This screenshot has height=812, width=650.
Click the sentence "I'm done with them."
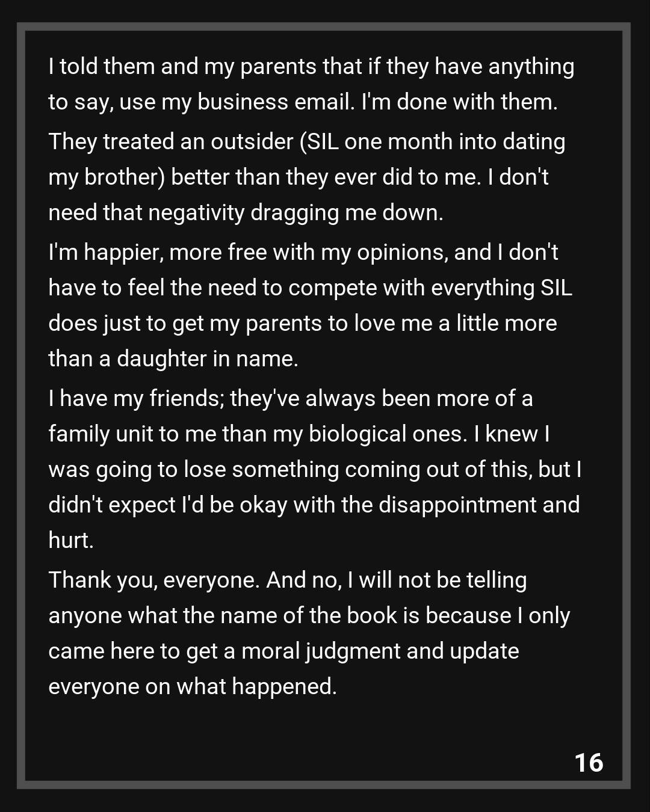tap(459, 102)
